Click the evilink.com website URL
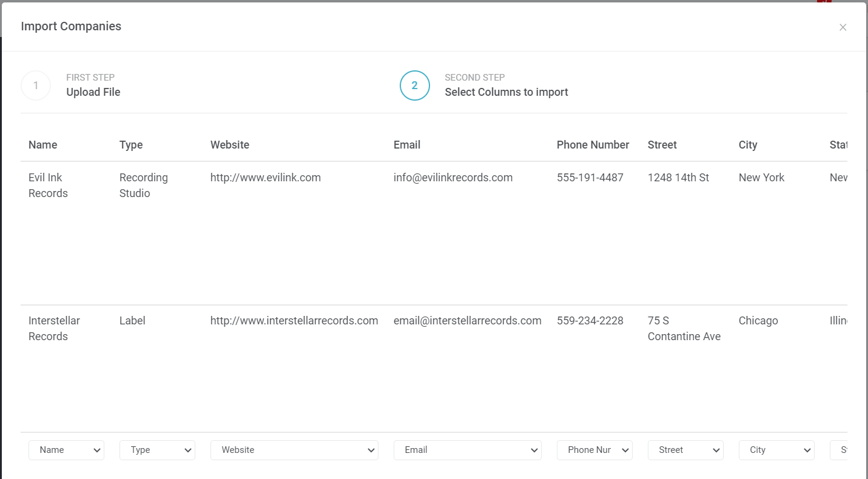The height and width of the screenshot is (479, 868). 265,178
